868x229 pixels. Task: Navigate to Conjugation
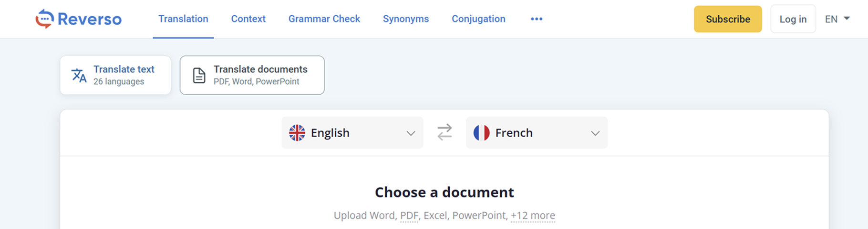pos(478,19)
